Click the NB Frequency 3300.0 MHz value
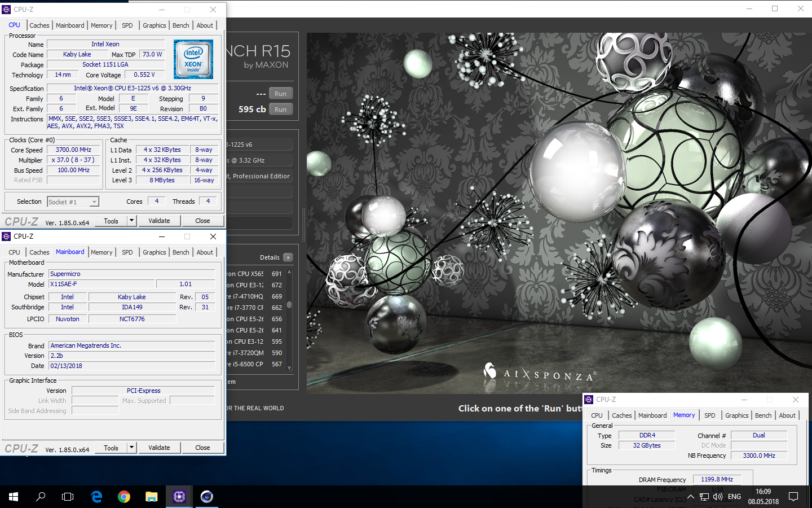Screen dimensions: 812x508 (x=759, y=456)
